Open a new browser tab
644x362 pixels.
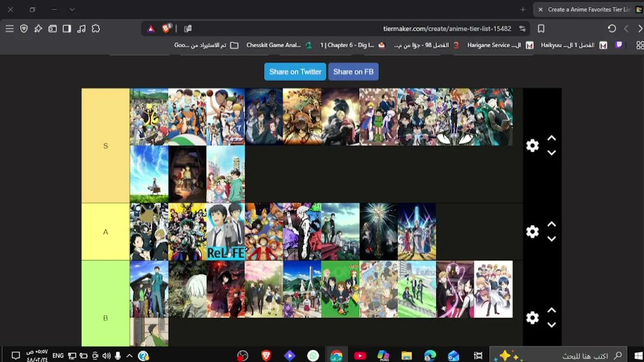point(523,10)
